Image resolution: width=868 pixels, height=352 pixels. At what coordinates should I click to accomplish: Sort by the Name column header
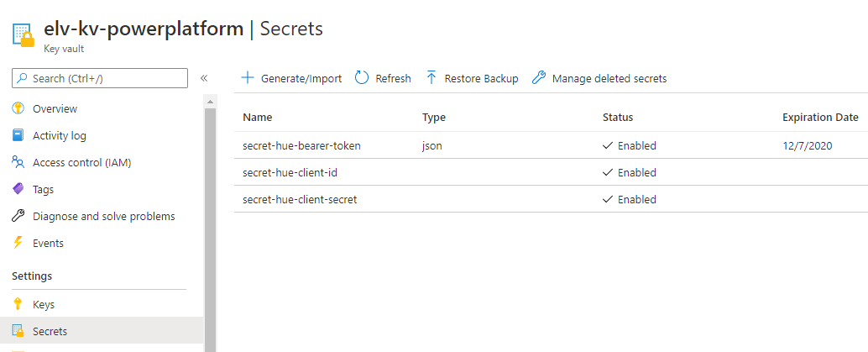click(x=258, y=118)
